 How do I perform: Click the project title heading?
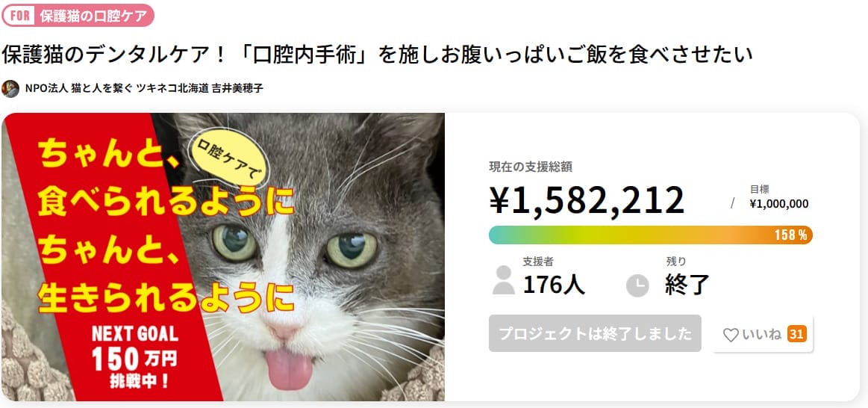[x=377, y=55]
